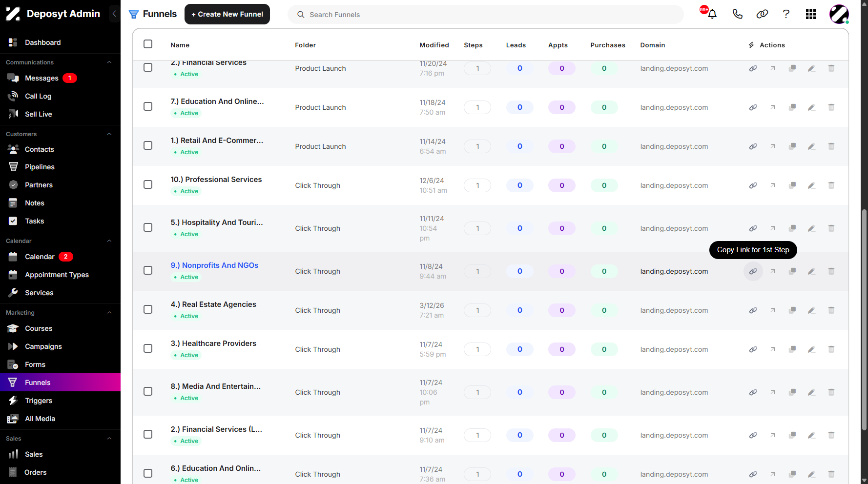Collapse the Marketing sidebar section
Viewport: 868px width, 484px height.
pos(109,313)
